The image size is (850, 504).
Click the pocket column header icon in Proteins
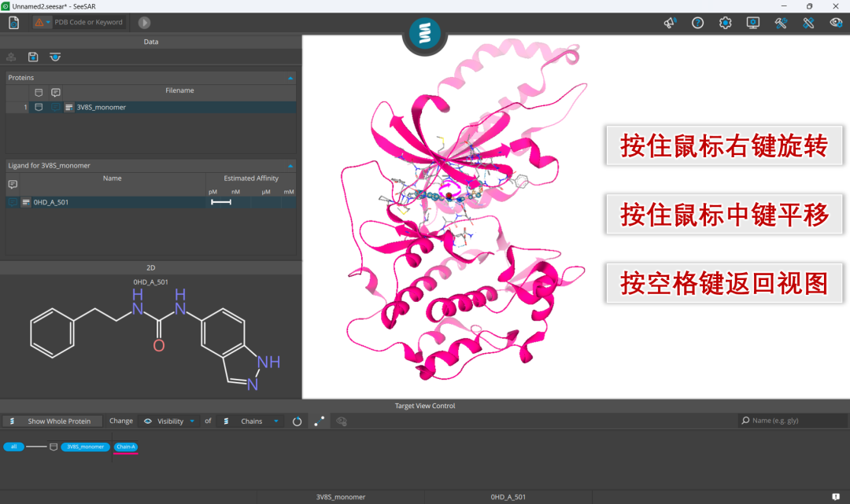point(39,93)
